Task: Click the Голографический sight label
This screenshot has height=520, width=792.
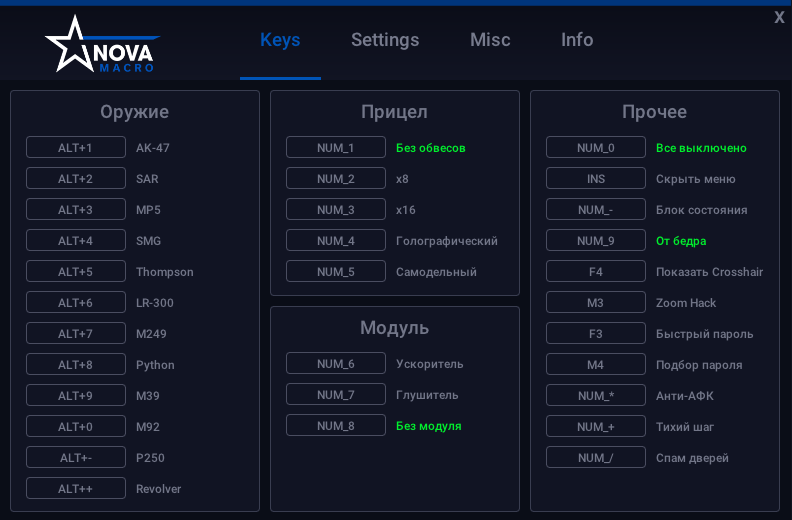Action: pyautogui.click(x=447, y=241)
